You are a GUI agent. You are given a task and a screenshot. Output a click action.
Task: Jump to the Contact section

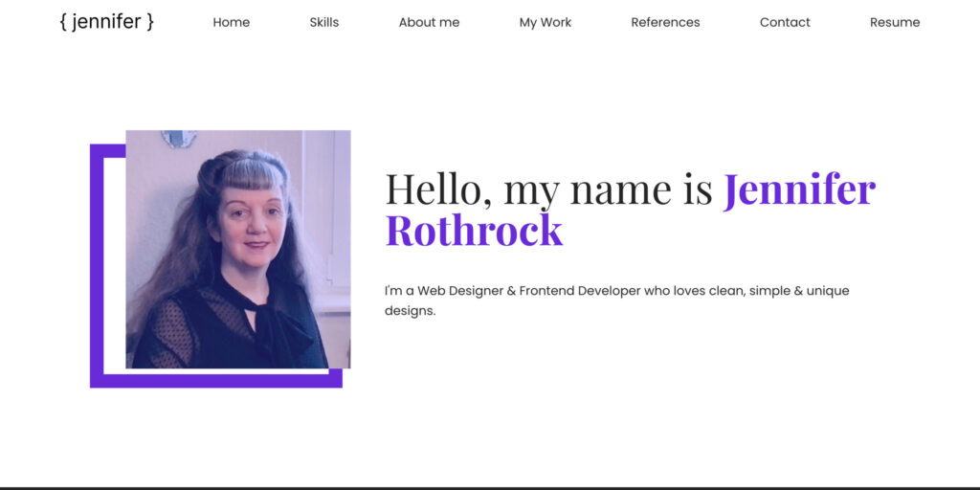coord(785,22)
